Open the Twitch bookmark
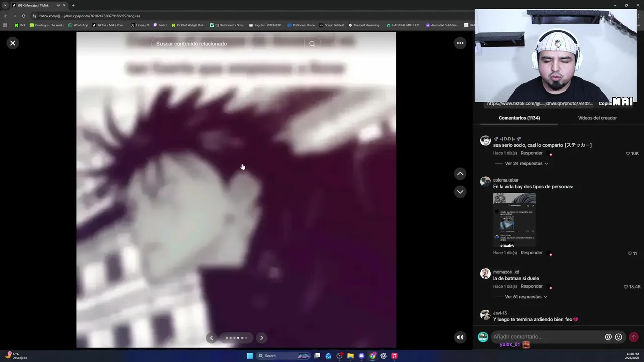The height and width of the screenshot is (362, 644). (x=160, y=25)
